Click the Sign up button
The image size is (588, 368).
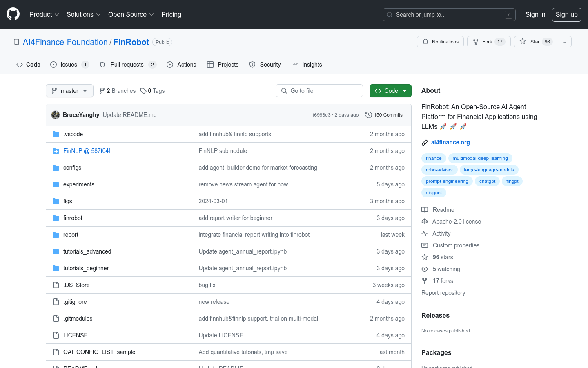tap(566, 14)
